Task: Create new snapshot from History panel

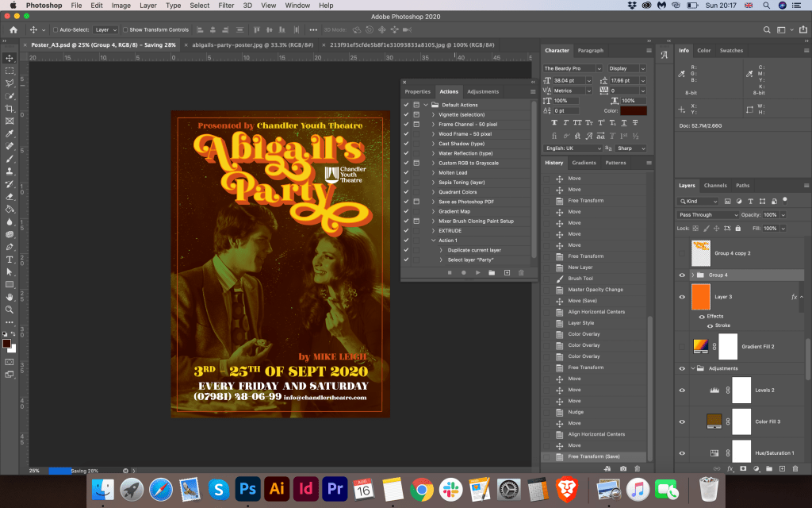Action: (x=623, y=468)
